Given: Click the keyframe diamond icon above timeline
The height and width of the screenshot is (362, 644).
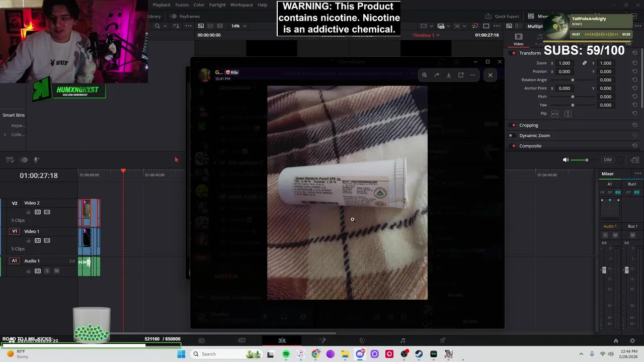Looking at the screenshot, I should tap(24, 160).
